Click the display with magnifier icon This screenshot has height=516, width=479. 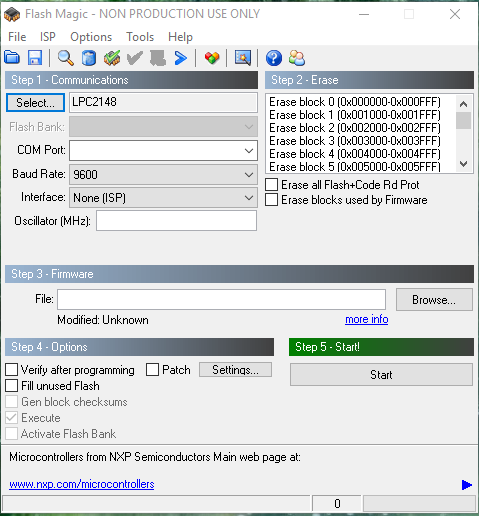(243, 58)
